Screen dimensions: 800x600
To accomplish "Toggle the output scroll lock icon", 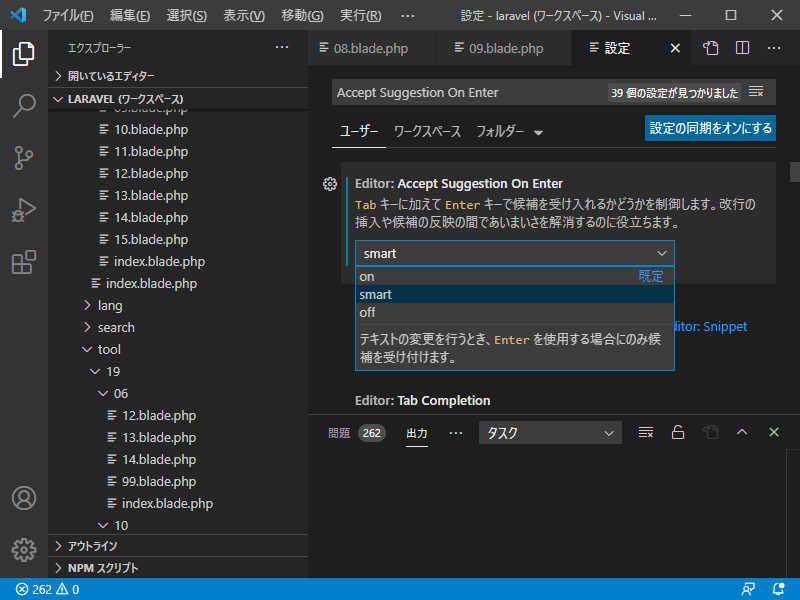I will (x=678, y=433).
